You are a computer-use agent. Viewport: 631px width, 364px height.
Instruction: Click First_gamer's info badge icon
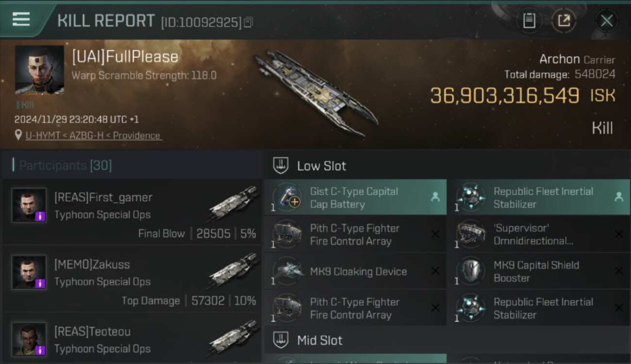coord(40,216)
